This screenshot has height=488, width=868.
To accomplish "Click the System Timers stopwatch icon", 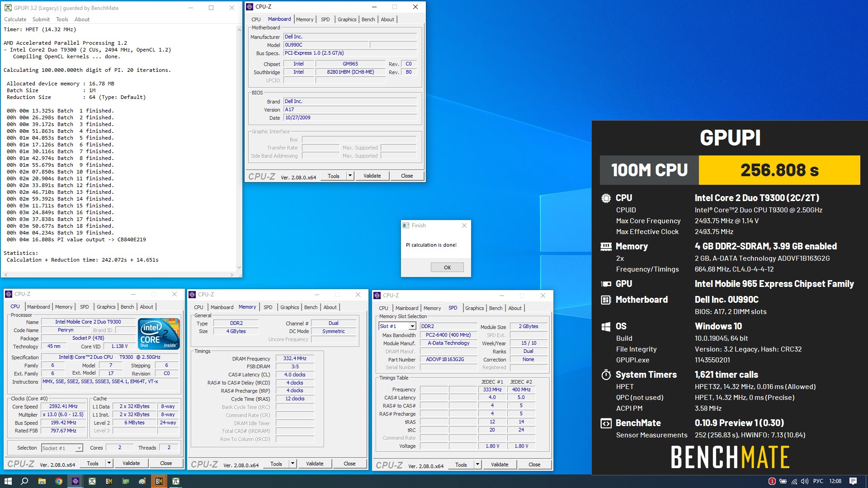I will click(x=606, y=375).
